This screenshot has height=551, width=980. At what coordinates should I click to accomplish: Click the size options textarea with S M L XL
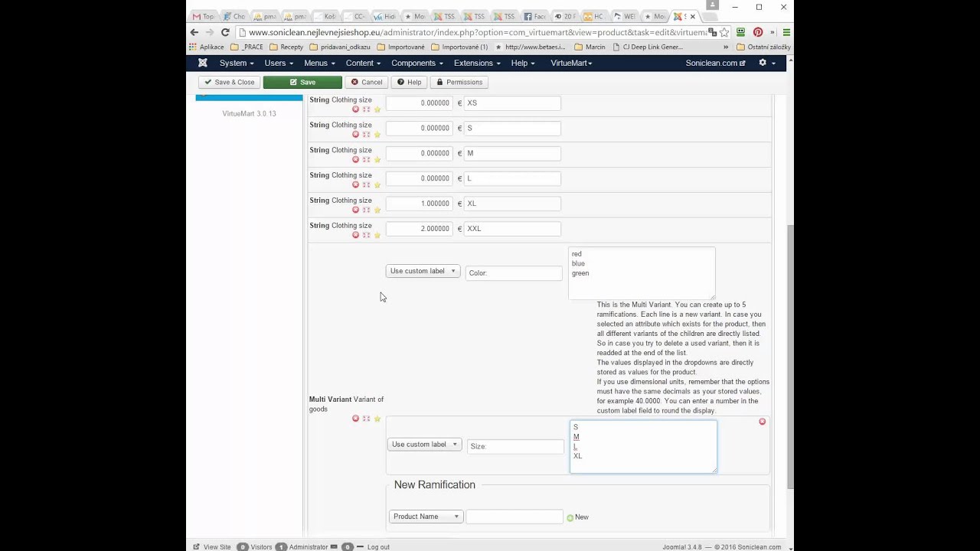pyautogui.click(x=643, y=447)
